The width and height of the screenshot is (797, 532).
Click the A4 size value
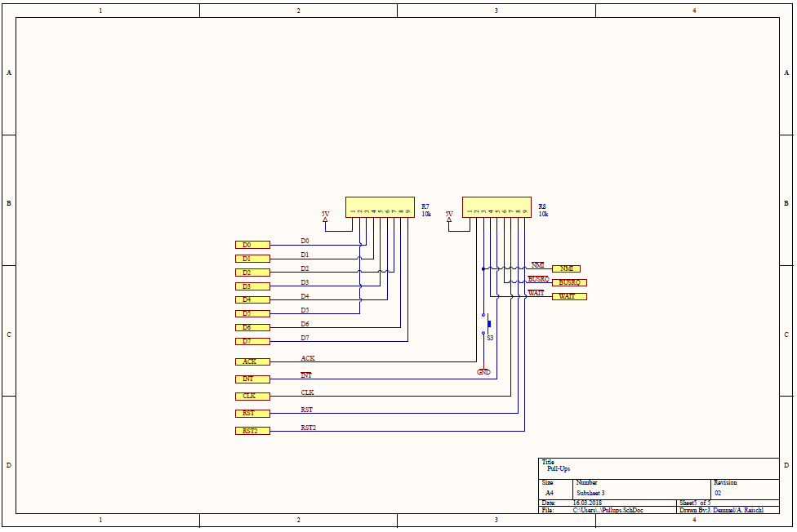pyautogui.click(x=550, y=493)
